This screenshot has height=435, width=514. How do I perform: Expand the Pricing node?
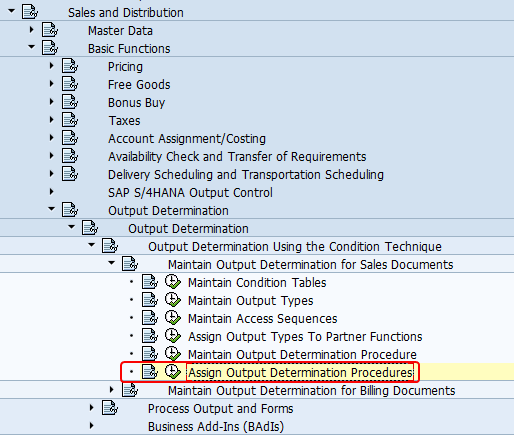pyautogui.click(x=52, y=66)
